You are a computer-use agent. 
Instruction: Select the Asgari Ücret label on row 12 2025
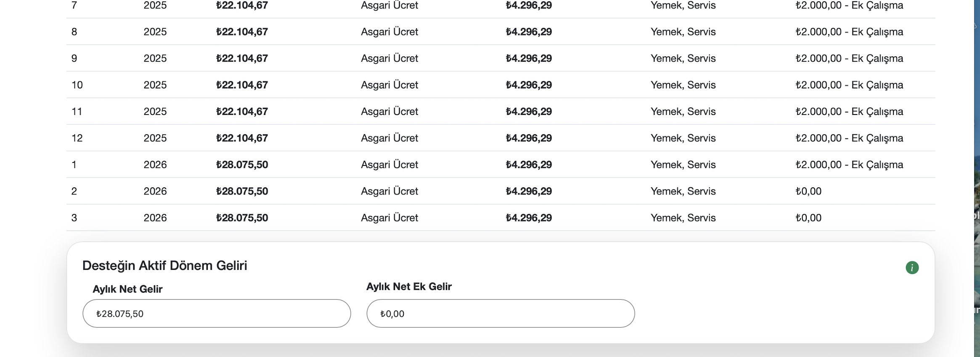coord(389,138)
